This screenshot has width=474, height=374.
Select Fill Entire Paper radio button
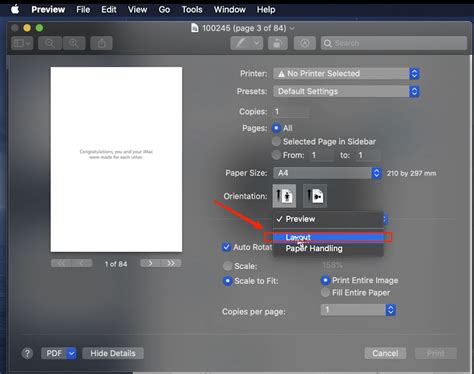[325, 293]
